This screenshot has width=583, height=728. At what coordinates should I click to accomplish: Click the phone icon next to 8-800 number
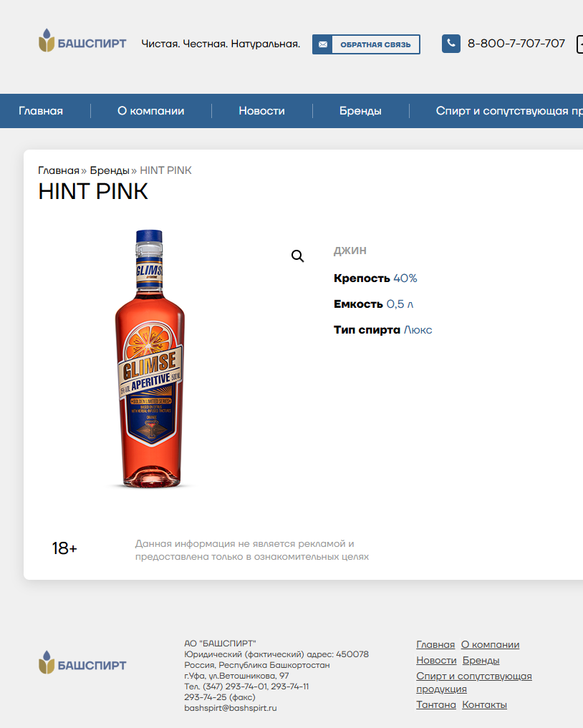pos(450,44)
